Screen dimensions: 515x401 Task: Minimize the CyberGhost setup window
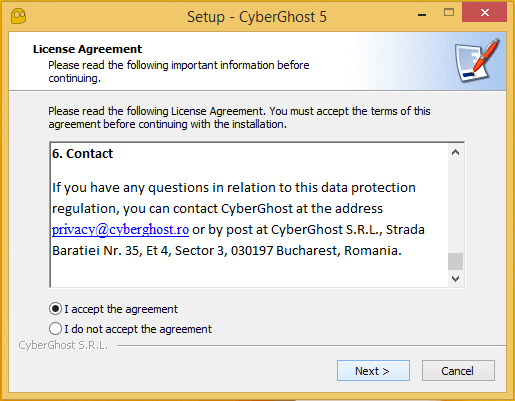pyautogui.click(x=422, y=15)
